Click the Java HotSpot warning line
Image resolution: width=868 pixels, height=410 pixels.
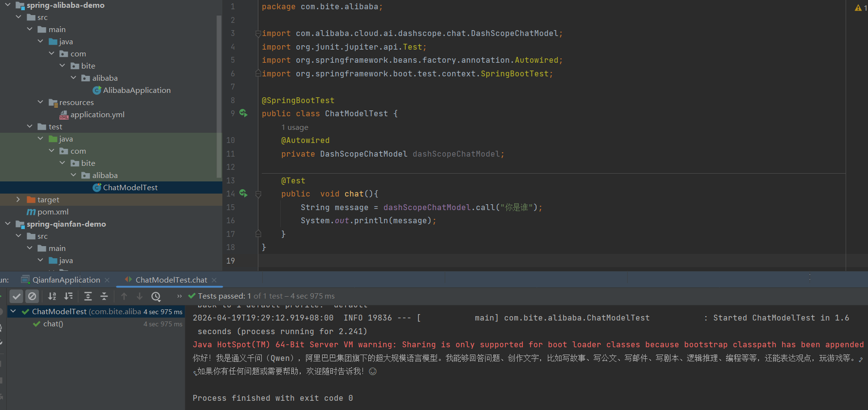(x=528, y=345)
